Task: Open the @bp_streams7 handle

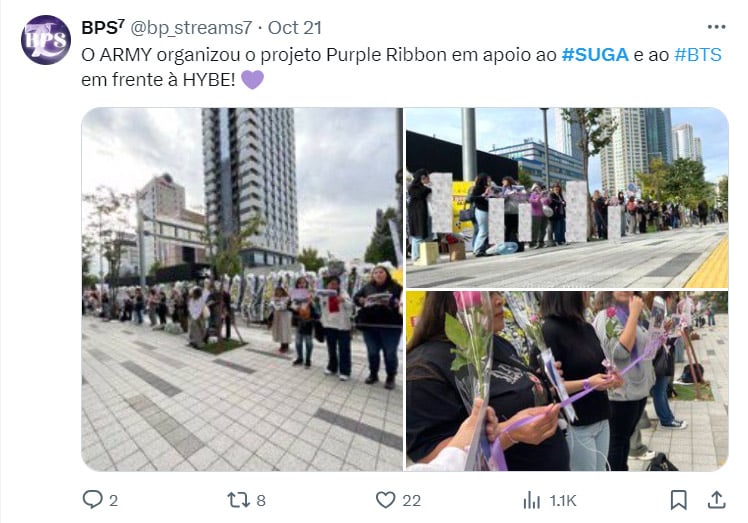Action: point(191,28)
